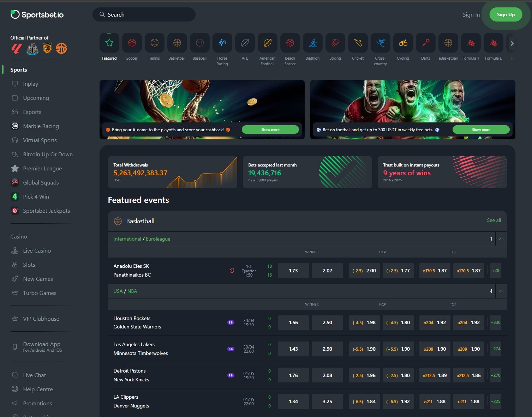Go to Esports in sidebar
The height and width of the screenshot is (417, 532).
tap(32, 112)
